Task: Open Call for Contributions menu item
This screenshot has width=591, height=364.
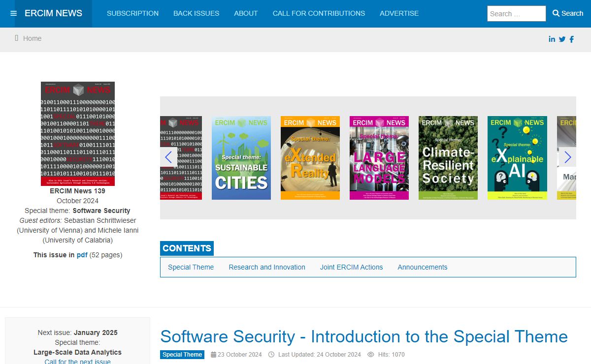Action: [x=319, y=14]
